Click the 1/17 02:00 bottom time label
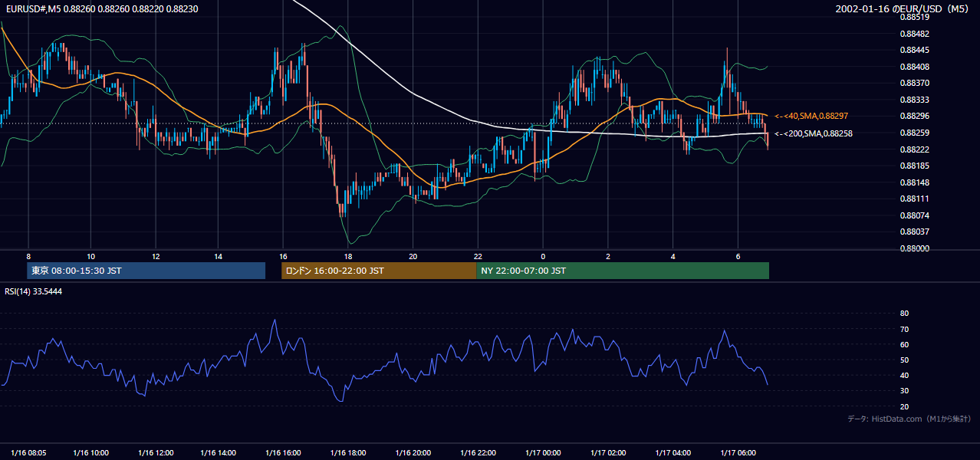 click(x=608, y=452)
